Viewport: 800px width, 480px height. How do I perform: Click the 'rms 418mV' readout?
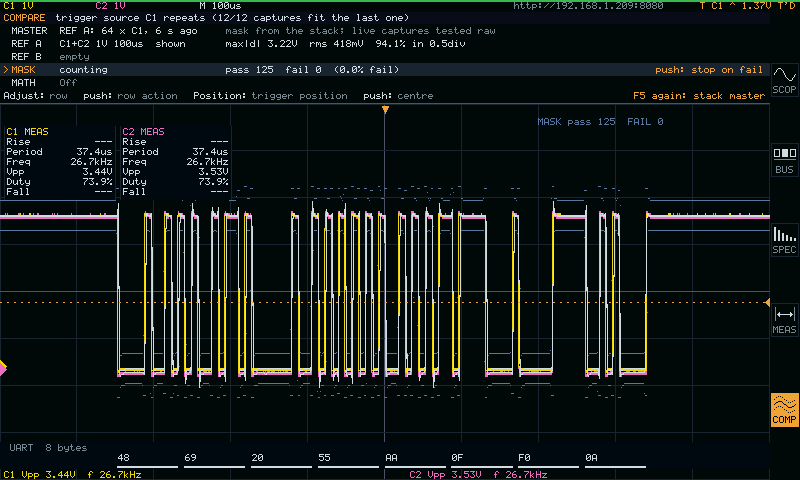pyautogui.click(x=336, y=44)
